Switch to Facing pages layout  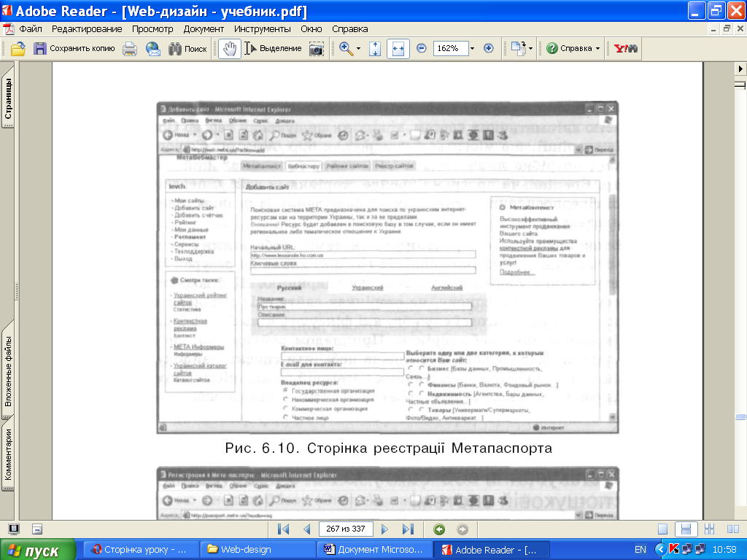click(733, 529)
